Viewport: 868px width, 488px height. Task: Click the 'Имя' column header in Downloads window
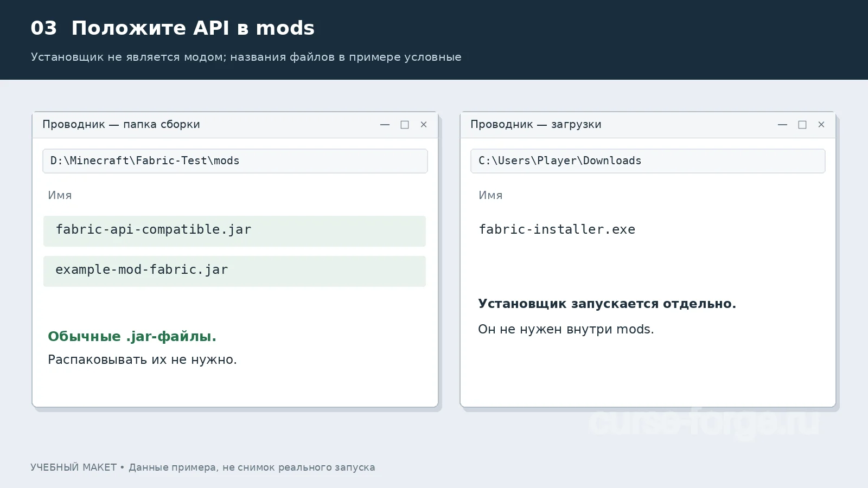[x=490, y=195]
